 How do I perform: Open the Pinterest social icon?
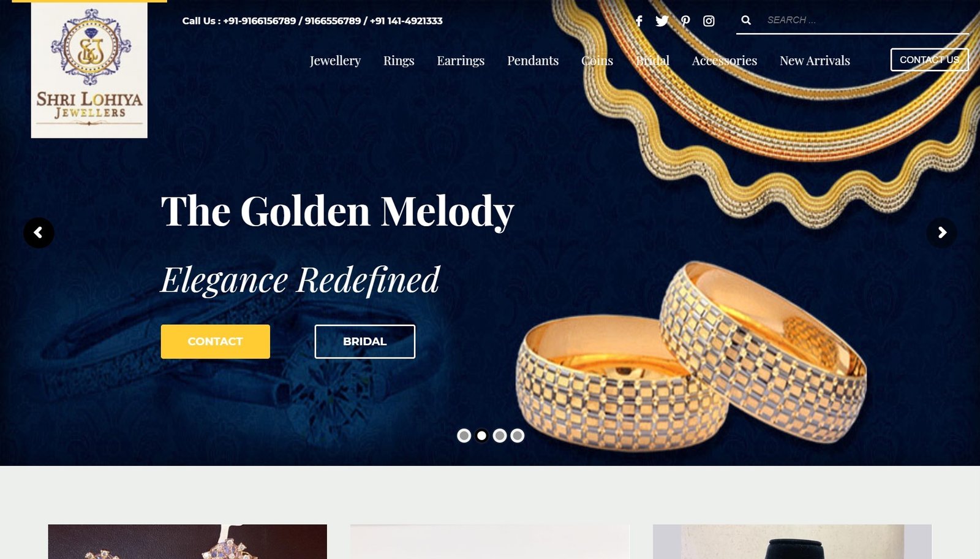[x=685, y=21]
